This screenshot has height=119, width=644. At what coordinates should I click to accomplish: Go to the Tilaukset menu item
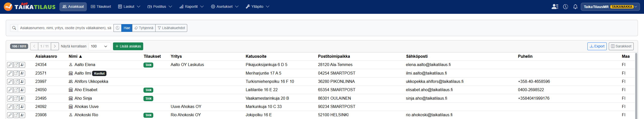tap(101, 7)
